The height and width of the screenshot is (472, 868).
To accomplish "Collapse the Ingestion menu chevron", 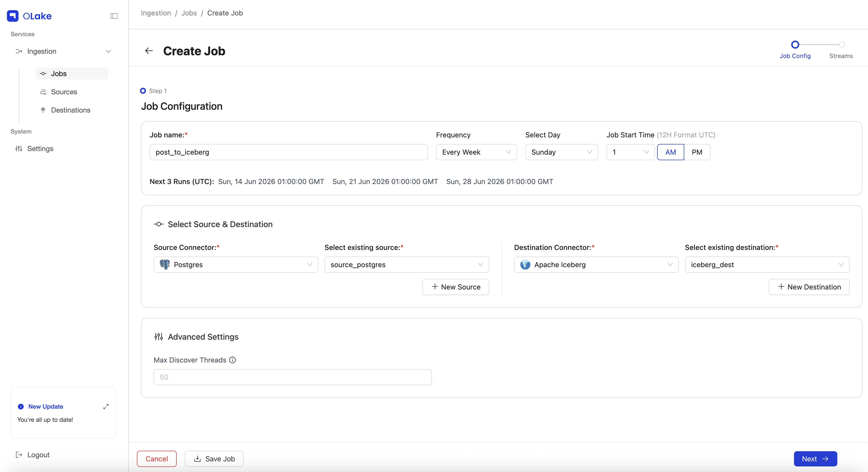I will click(x=108, y=51).
